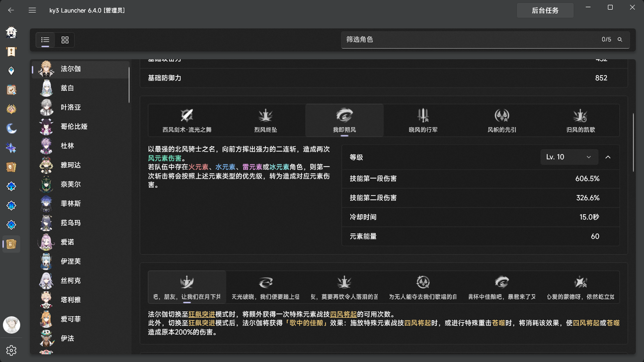Open the Lv. 10 level dropdown
This screenshot has width=644, height=362.
(569, 157)
